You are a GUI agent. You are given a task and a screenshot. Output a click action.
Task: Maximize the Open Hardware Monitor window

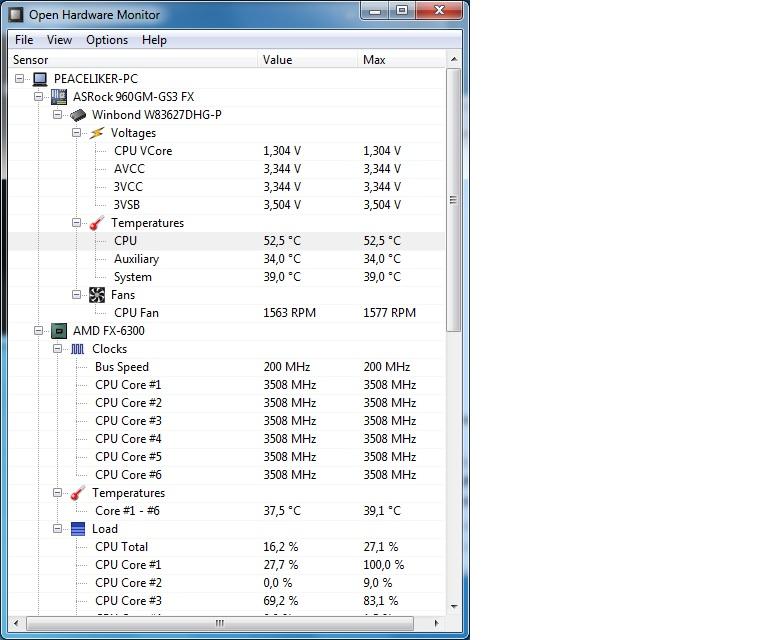(x=402, y=11)
